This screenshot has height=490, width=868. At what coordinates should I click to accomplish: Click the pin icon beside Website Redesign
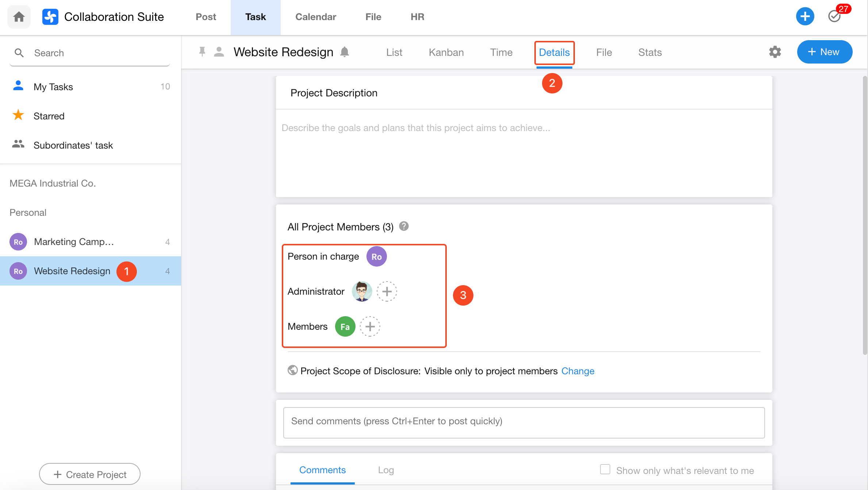point(202,52)
